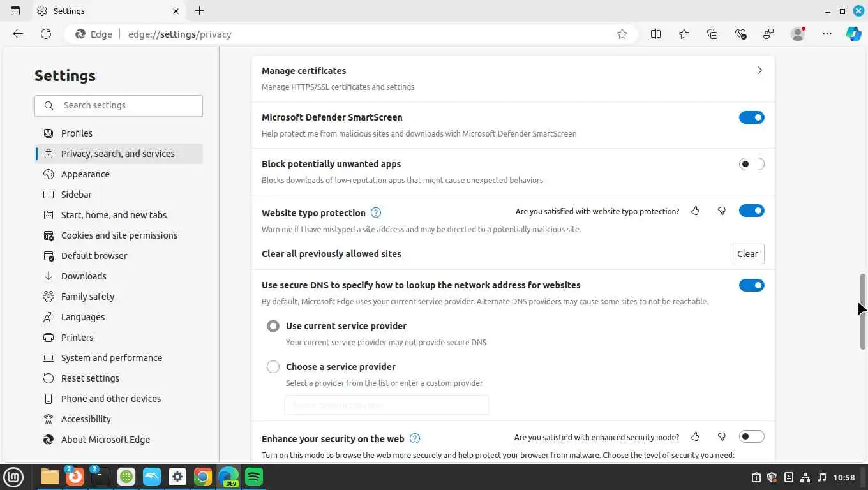This screenshot has height=490, width=868.
Task: Open the Languages settings section
Action: click(119, 317)
